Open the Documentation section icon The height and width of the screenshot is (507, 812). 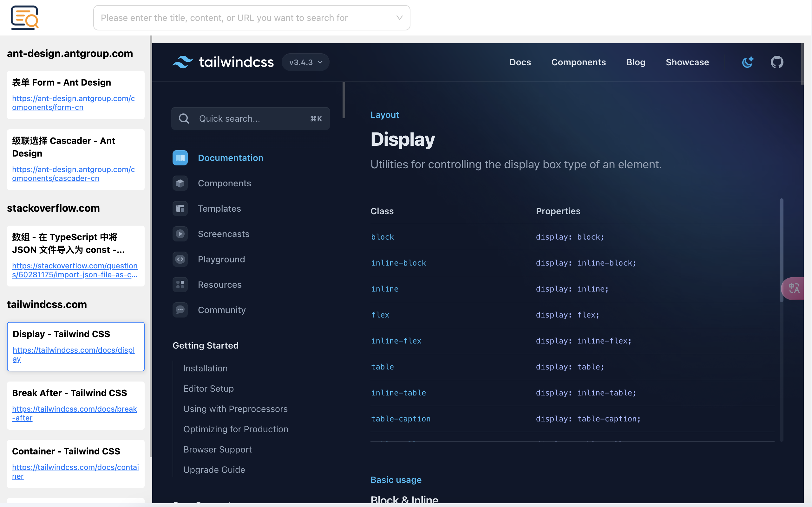180,158
